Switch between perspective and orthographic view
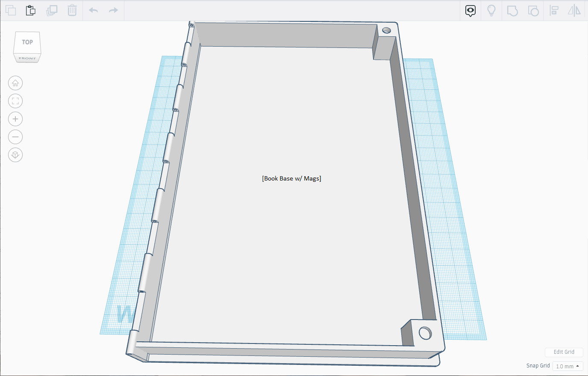Image resolution: width=588 pixels, height=376 pixels. [x=15, y=155]
